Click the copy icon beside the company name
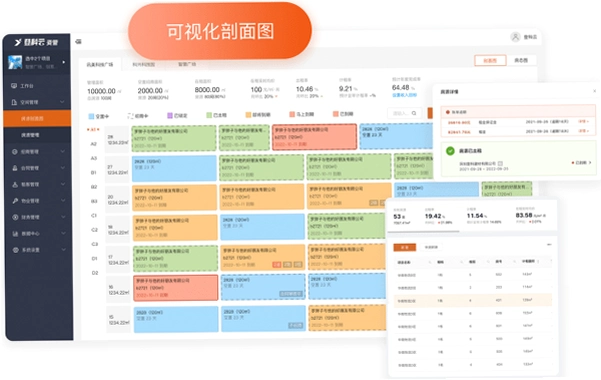Image resolution: width=601 pixels, height=380 pixels. click(x=500, y=163)
